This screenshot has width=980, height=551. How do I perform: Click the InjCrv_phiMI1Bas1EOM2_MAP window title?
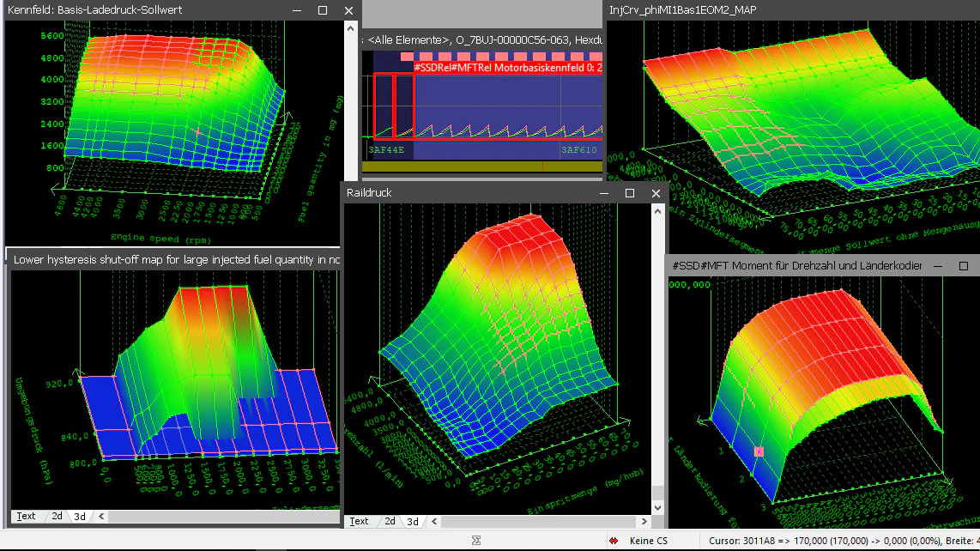point(683,9)
